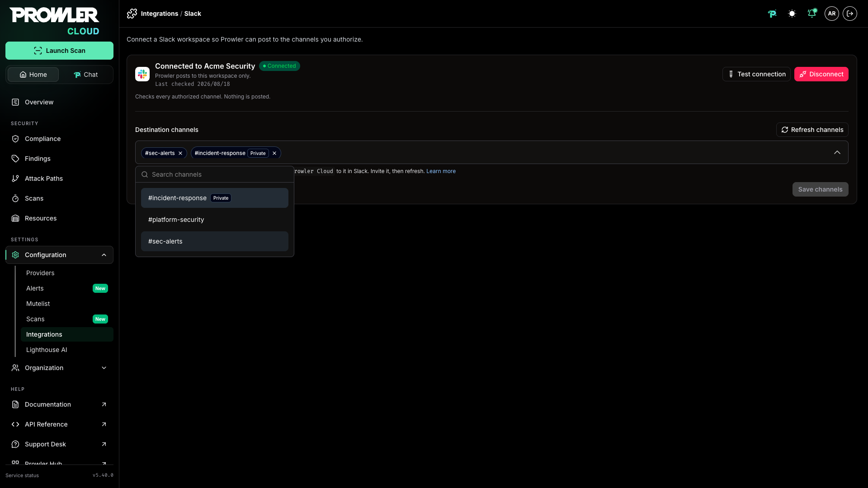Click the Scans timer icon
Screen dimensions: 868x488
coord(15,198)
